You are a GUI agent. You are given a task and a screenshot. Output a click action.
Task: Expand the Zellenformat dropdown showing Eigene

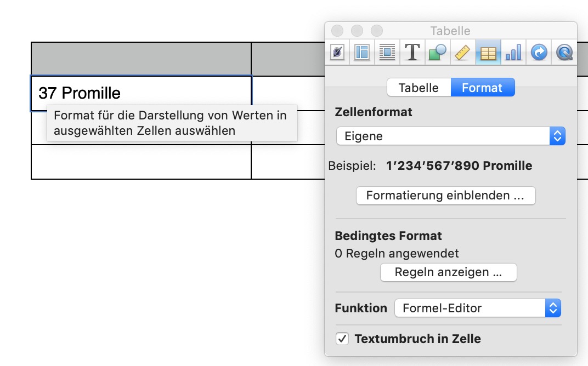point(450,136)
